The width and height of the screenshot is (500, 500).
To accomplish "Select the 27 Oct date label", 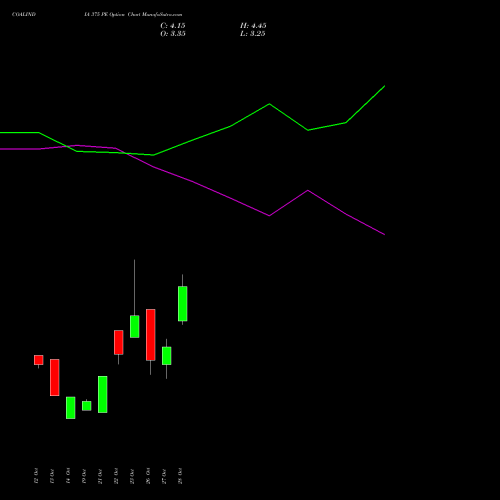I will pos(164,476).
